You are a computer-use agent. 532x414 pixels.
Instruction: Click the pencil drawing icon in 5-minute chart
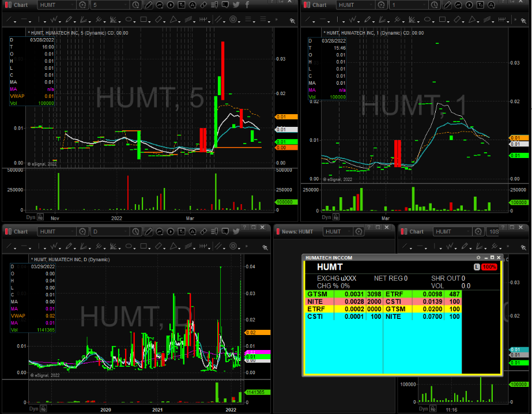[x=148, y=5]
